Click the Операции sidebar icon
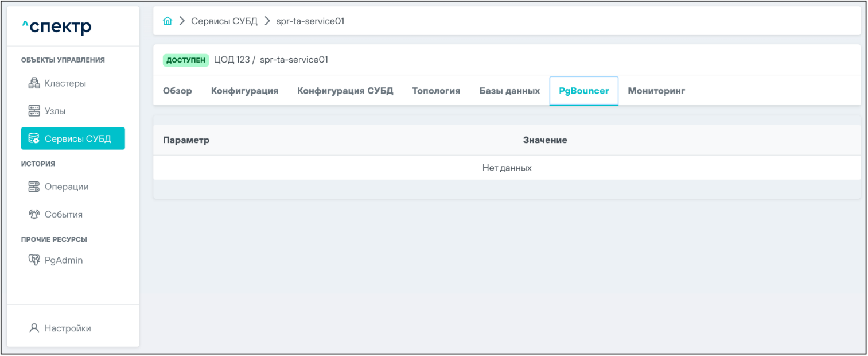Image resolution: width=868 pixels, height=356 pixels. (x=34, y=187)
